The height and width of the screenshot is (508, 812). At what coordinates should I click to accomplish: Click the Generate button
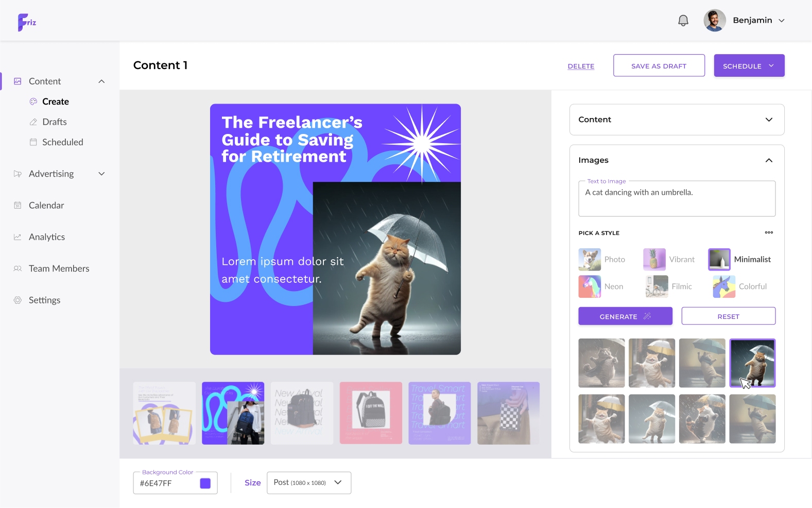[625, 316]
